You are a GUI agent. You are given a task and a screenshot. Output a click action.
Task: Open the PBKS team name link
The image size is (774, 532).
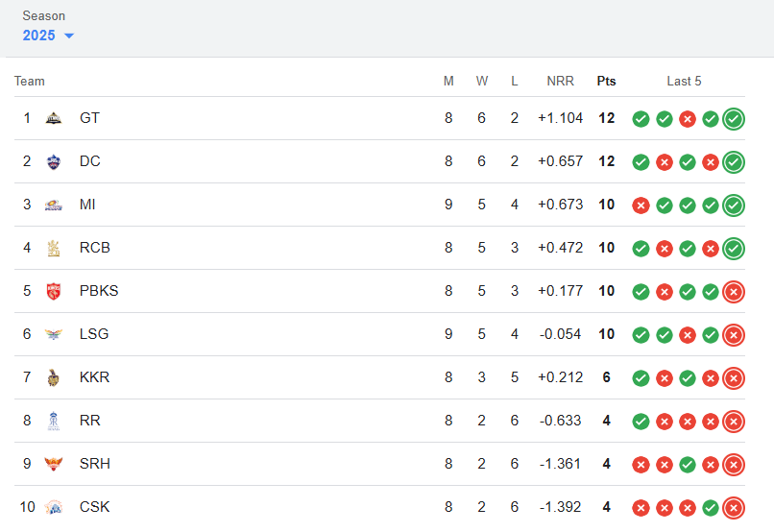pos(99,291)
